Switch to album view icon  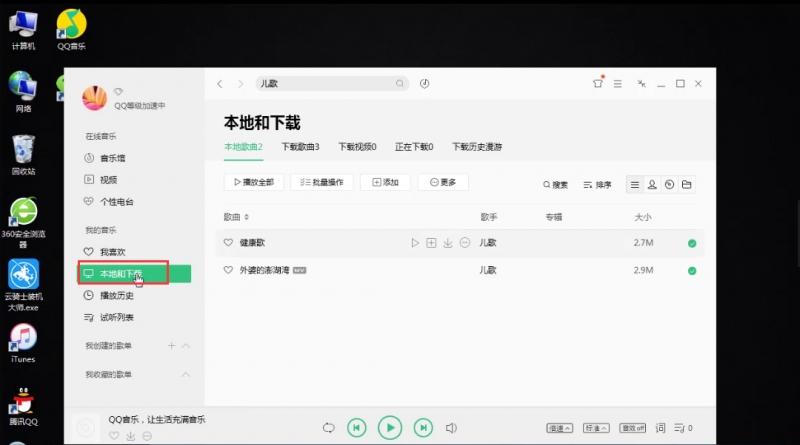pyautogui.click(x=669, y=185)
